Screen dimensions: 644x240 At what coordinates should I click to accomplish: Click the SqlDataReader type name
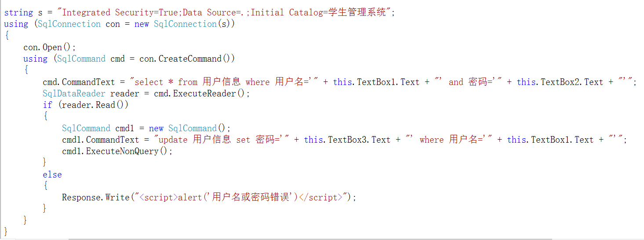74,93
